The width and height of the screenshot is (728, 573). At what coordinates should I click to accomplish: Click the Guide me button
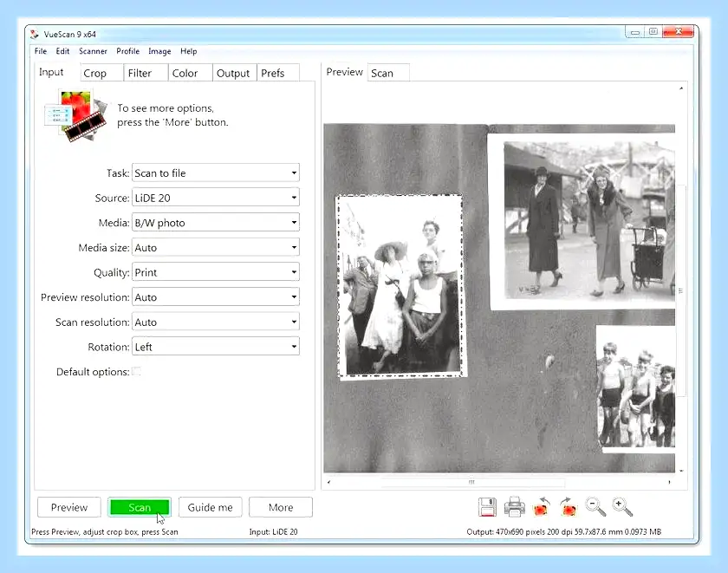point(210,507)
